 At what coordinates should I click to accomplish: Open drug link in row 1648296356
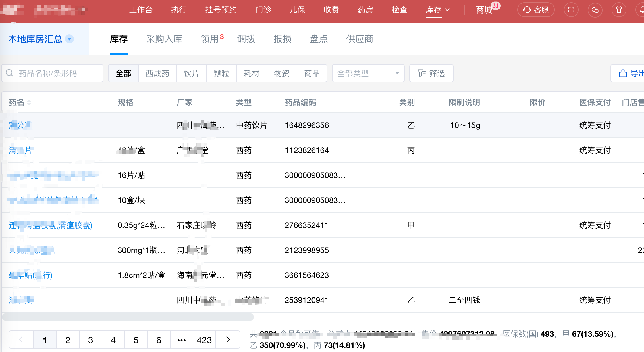(x=20, y=125)
